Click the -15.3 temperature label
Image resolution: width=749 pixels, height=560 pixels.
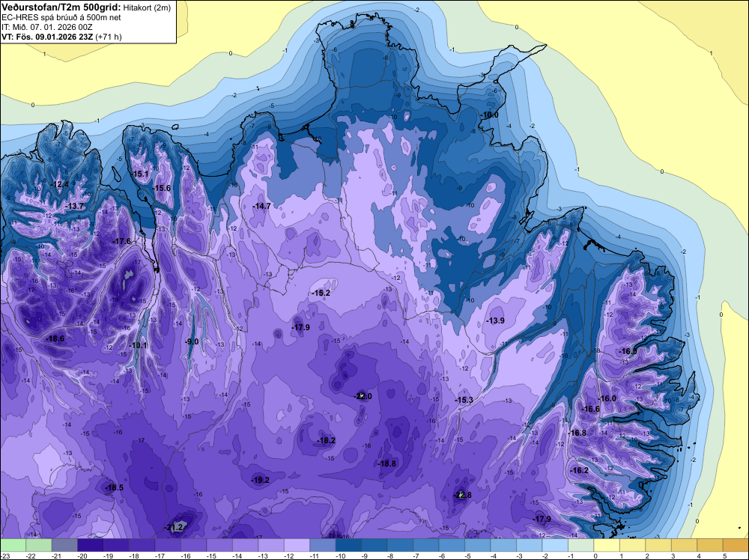point(464,400)
